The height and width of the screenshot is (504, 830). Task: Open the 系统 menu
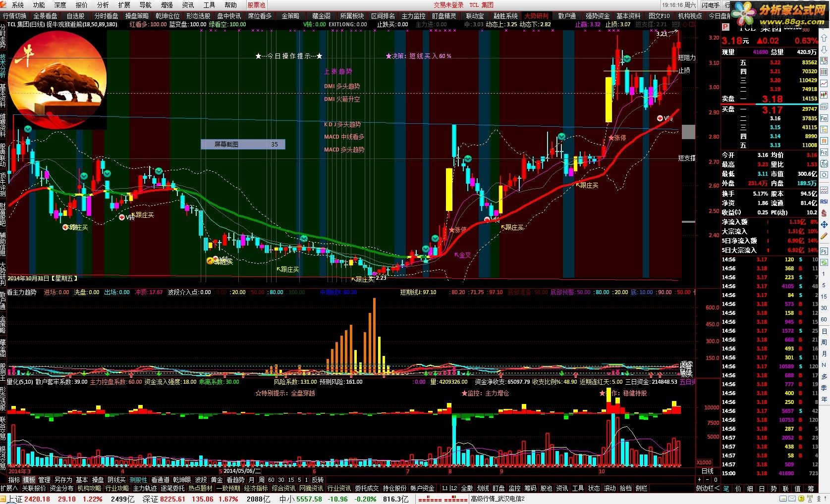click(18, 5)
